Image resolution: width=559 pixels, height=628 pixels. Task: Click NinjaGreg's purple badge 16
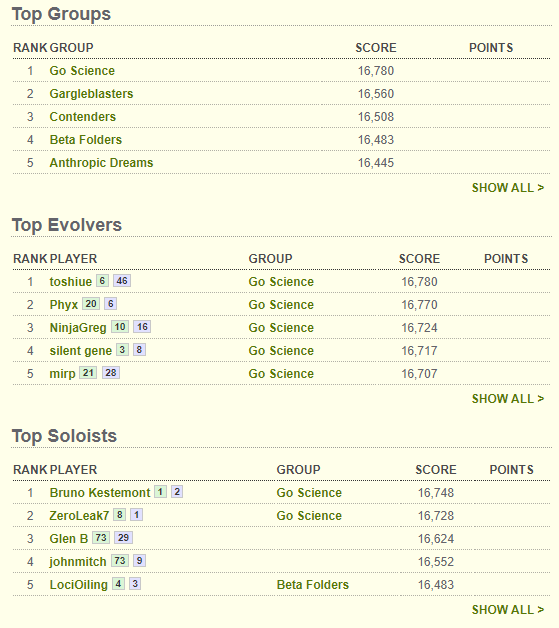tap(142, 327)
